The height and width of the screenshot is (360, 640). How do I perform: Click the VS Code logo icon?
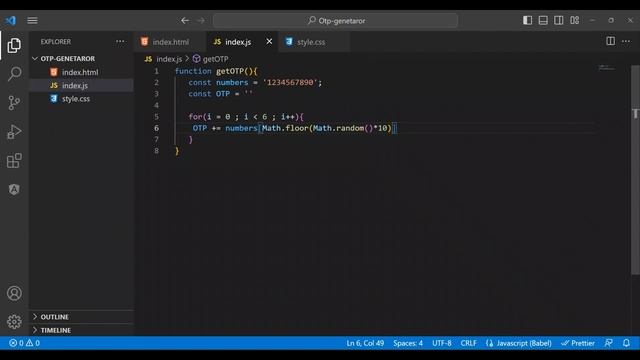11,20
